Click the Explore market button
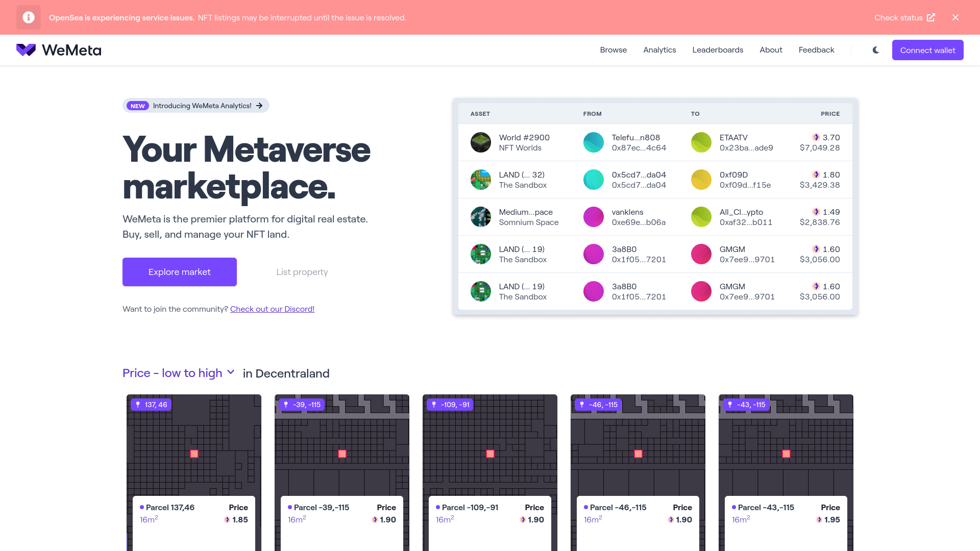980x551 pixels. click(x=180, y=272)
